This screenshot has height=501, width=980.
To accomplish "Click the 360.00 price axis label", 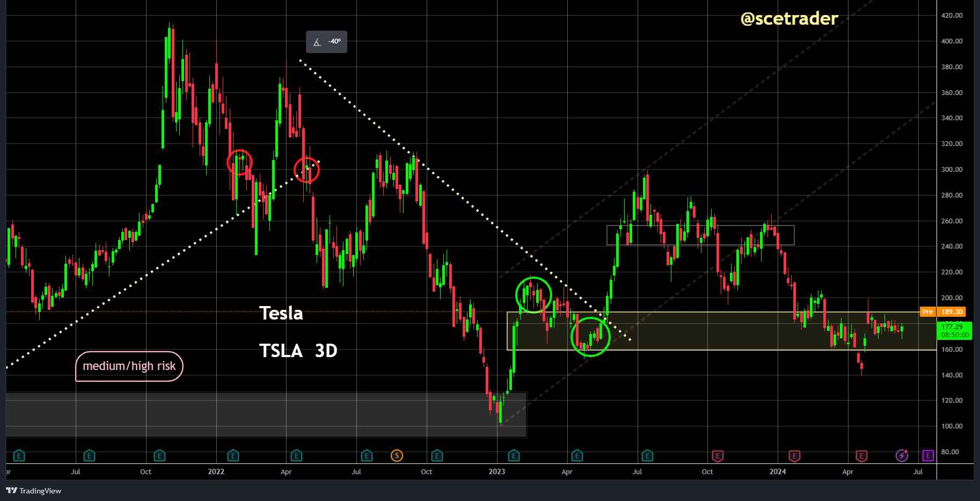I will [952, 93].
